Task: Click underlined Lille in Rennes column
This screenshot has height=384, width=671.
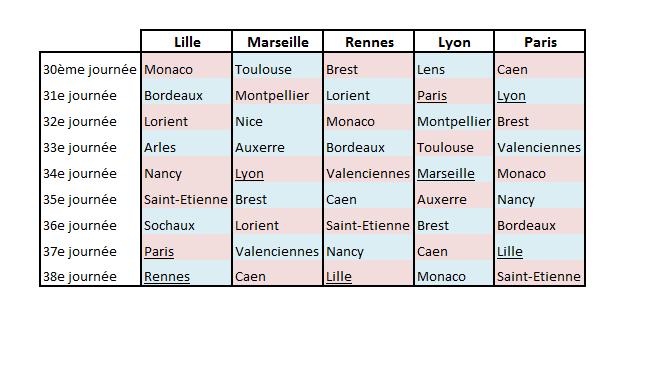Action: coord(338,277)
